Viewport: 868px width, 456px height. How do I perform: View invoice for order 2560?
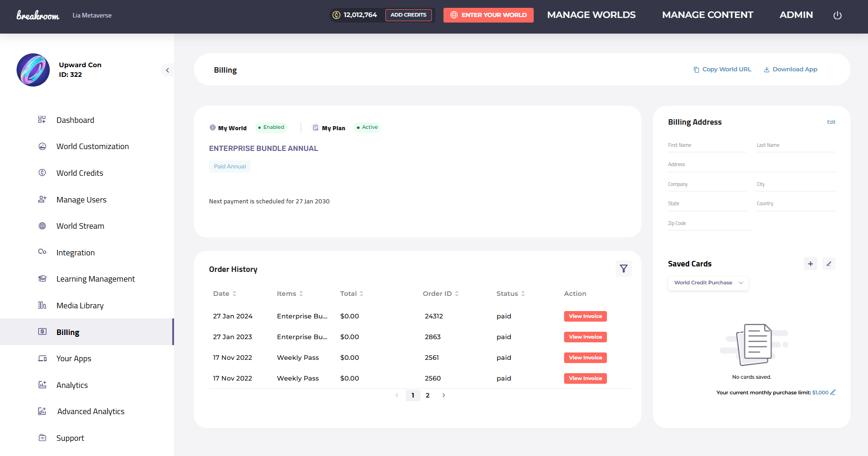(x=585, y=378)
